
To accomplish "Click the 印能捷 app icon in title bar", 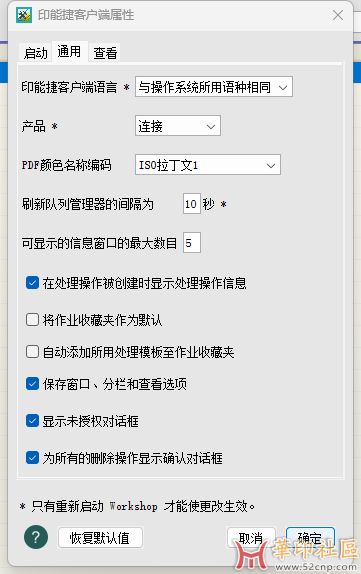I will tap(24, 15).
